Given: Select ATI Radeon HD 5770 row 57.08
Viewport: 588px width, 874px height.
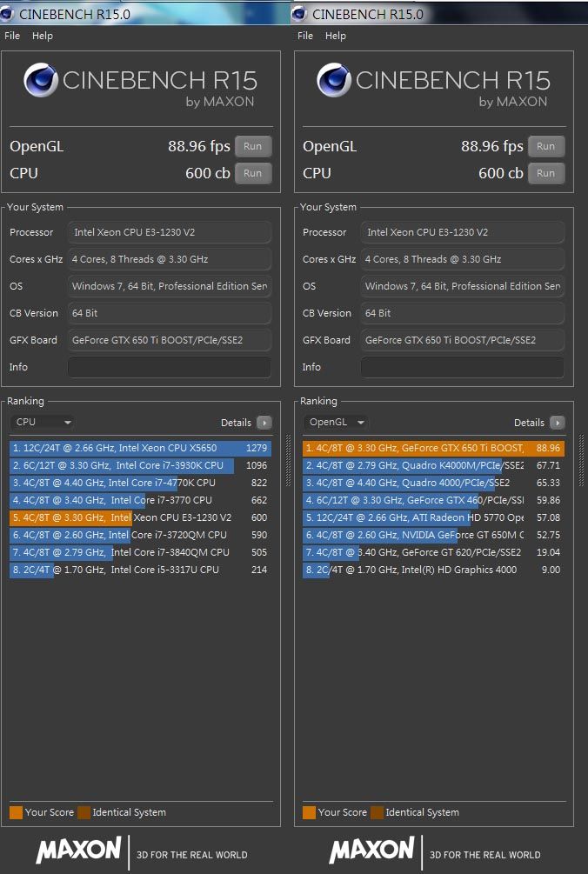Looking at the screenshot, I should pos(434,517).
